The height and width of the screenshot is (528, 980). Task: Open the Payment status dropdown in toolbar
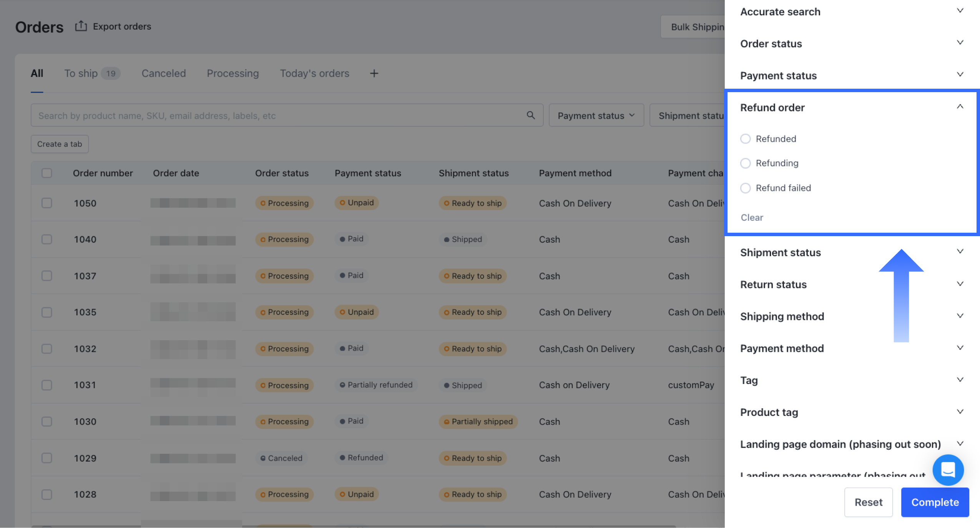pos(596,115)
